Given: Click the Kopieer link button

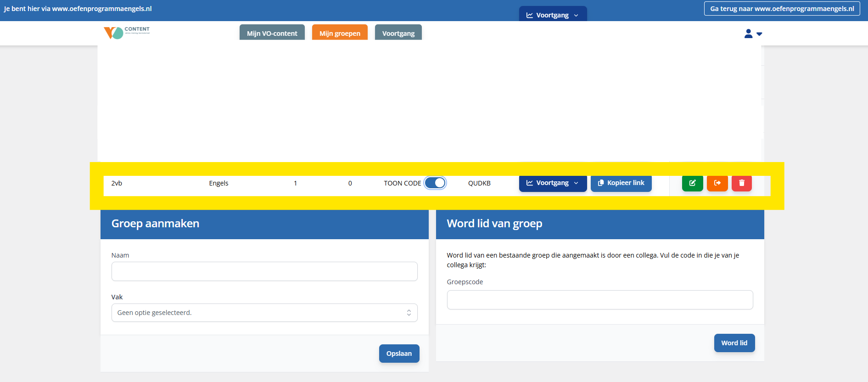Looking at the screenshot, I should coord(621,183).
